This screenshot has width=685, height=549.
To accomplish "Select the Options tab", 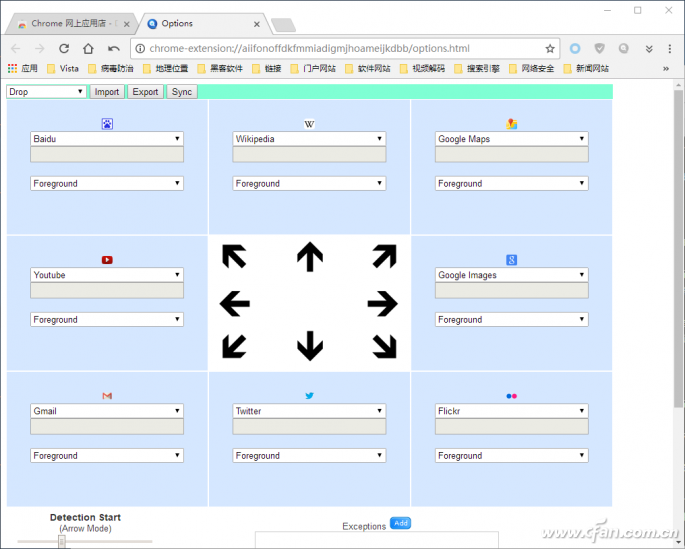I will pos(203,24).
